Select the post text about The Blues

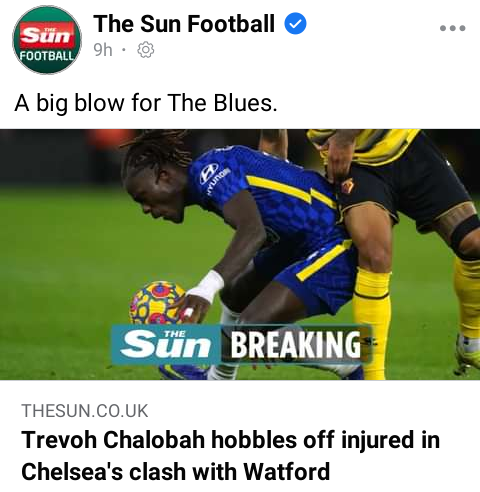point(146,103)
